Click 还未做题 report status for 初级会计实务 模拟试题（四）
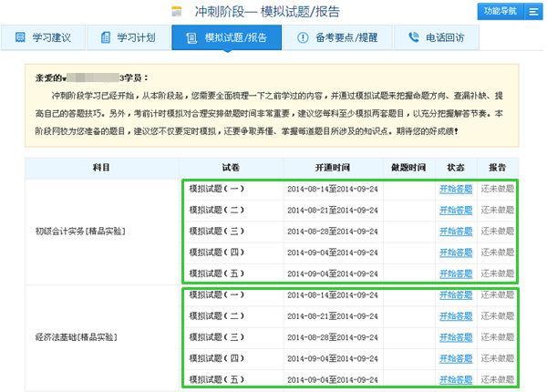Viewport: 547px width, 392px height. [499, 253]
